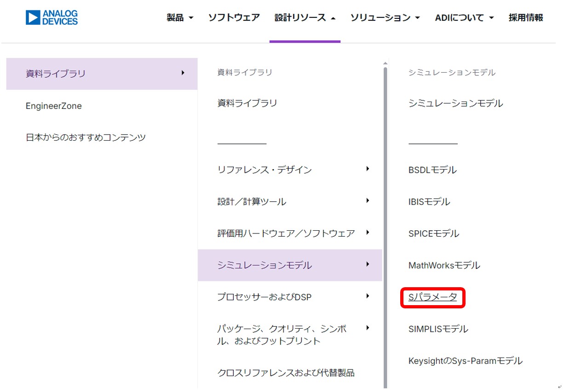Go to ソフトウェア in the top navigation
Viewport: 564px width, 392px height.
(x=234, y=18)
